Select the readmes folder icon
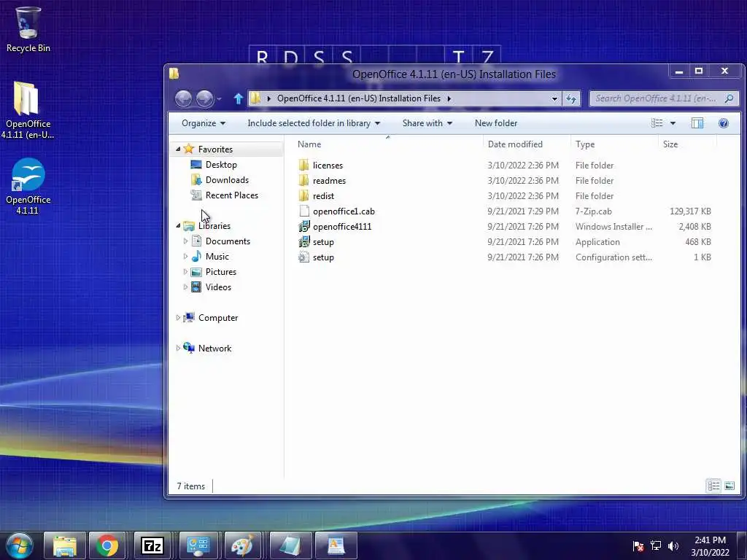This screenshot has height=560, width=747. tap(304, 181)
